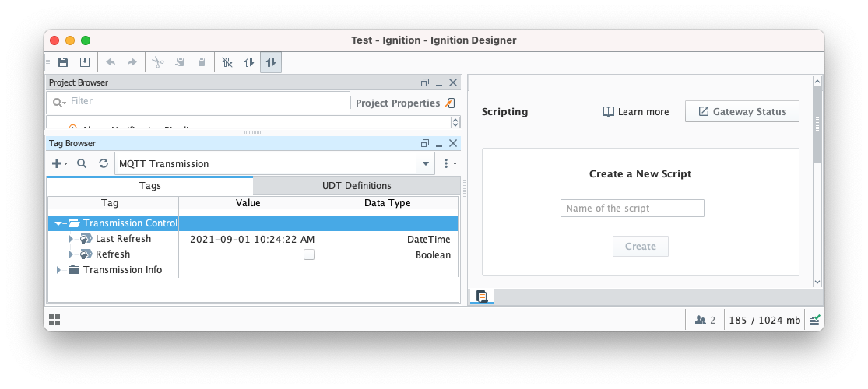This screenshot has height=389, width=868.
Task: Expand the Transmission Info folder
Action: click(58, 270)
